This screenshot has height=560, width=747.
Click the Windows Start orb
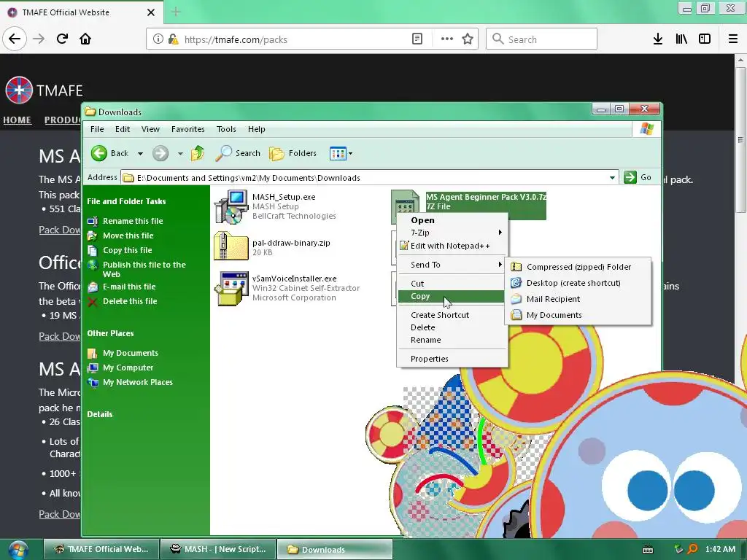click(18, 550)
